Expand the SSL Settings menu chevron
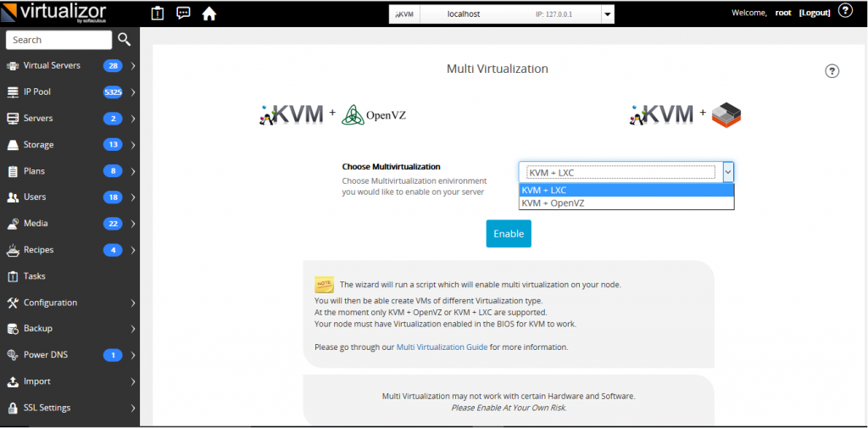The image size is (868, 428). [133, 408]
